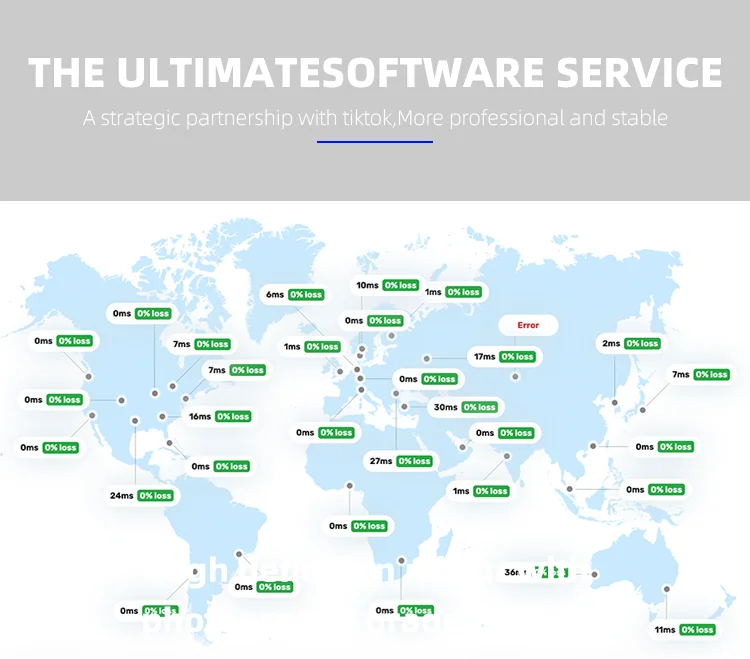
Task: Click the "27ms" latency value
Action: tap(381, 461)
